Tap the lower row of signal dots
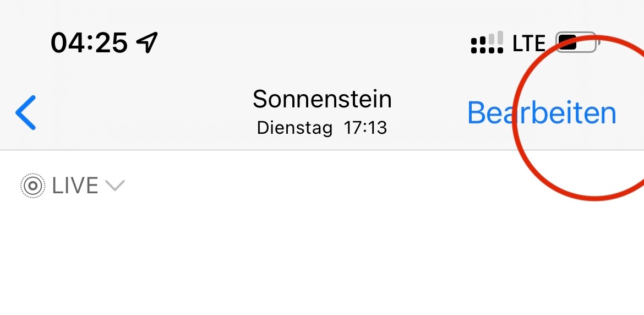Viewport: 644px width, 315px height. (x=487, y=50)
